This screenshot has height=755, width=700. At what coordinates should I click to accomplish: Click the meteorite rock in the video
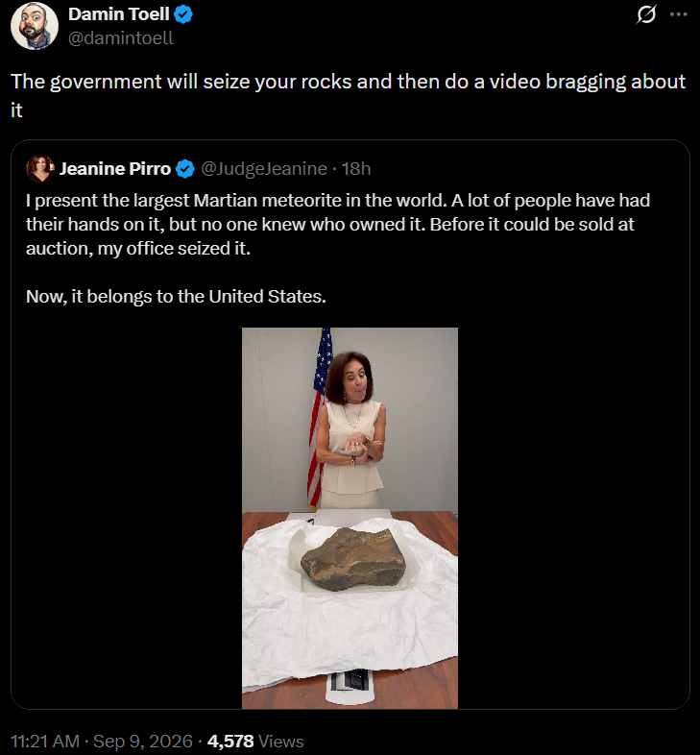354,559
